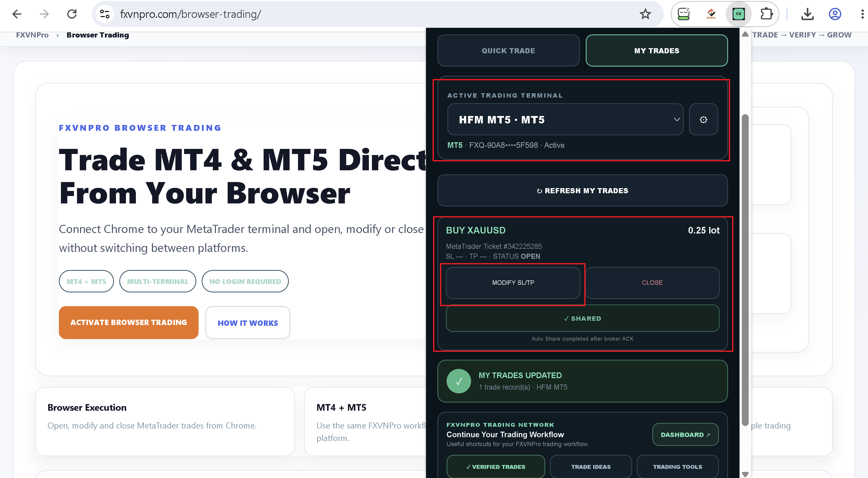Click the FXQ-90A8••••5F598 account text
The height and width of the screenshot is (478, 868).
[503, 145]
